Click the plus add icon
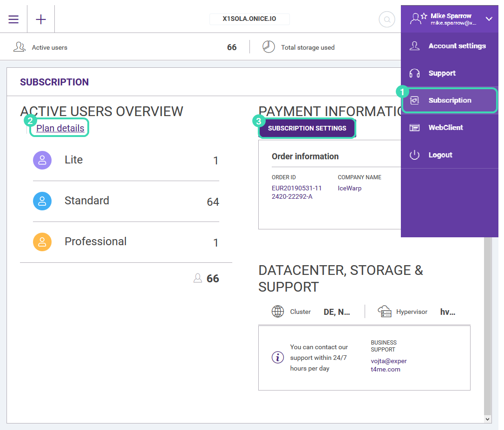 [41, 20]
